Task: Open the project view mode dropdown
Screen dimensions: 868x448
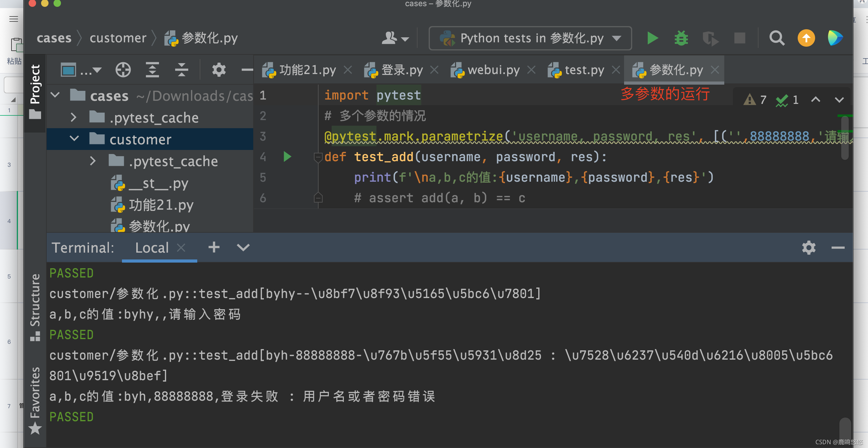Action: click(x=81, y=70)
